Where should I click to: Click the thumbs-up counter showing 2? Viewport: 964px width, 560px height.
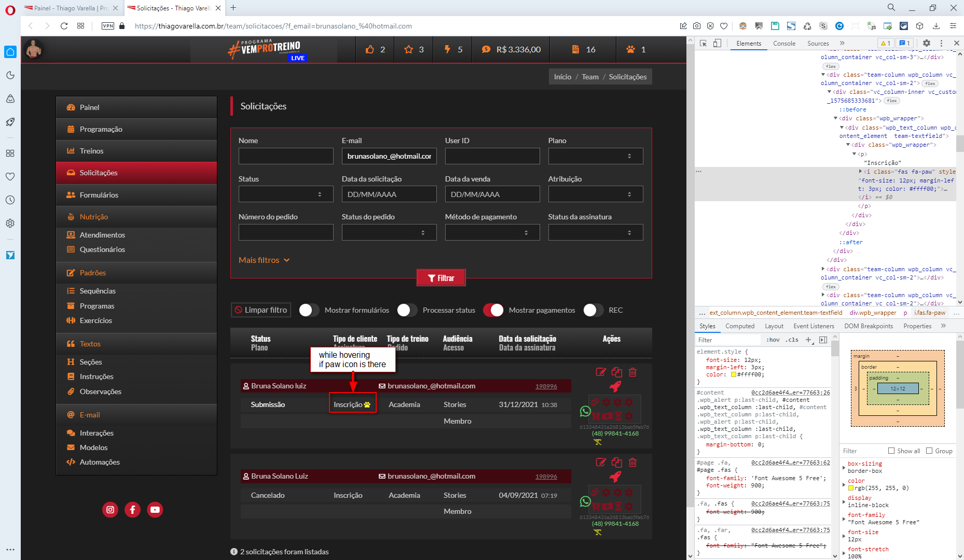[x=375, y=49]
